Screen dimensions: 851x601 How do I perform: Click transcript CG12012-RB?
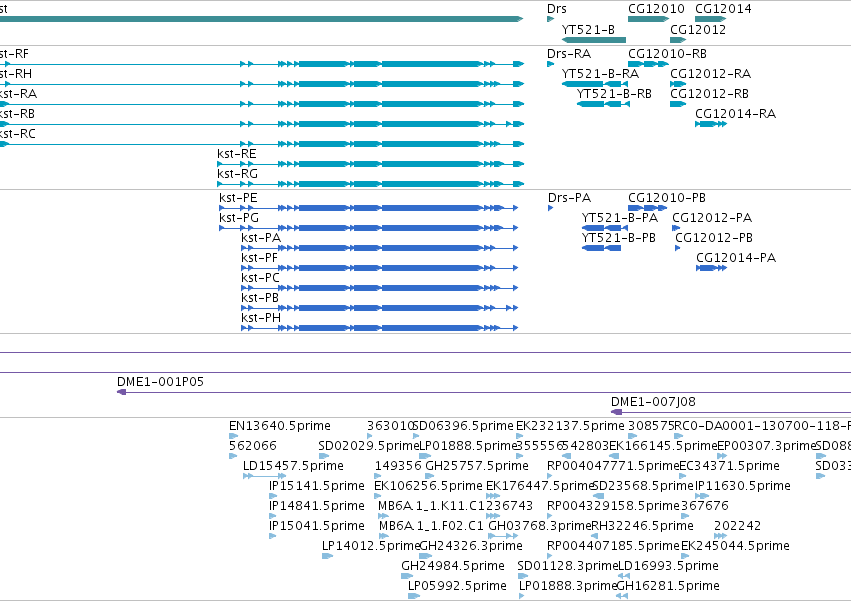[x=678, y=104]
